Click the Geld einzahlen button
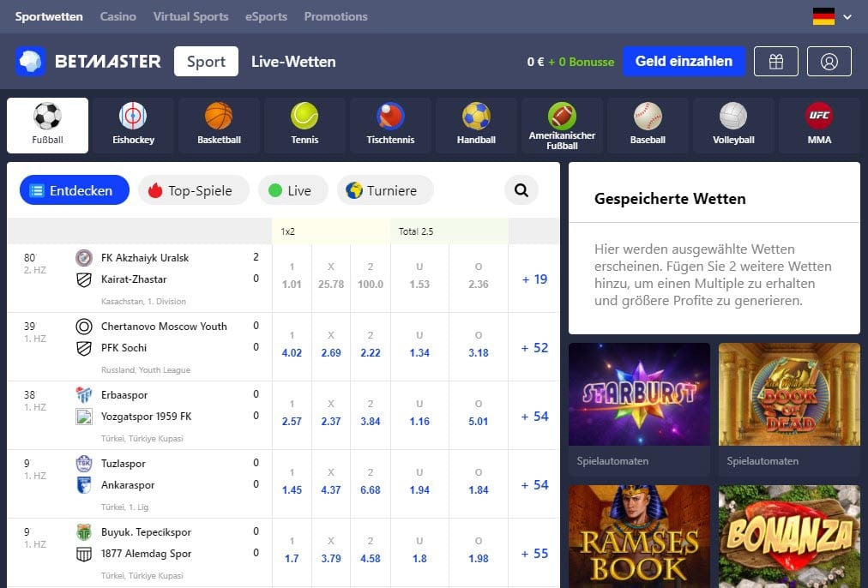Image resolution: width=868 pixels, height=588 pixels. 684,62
